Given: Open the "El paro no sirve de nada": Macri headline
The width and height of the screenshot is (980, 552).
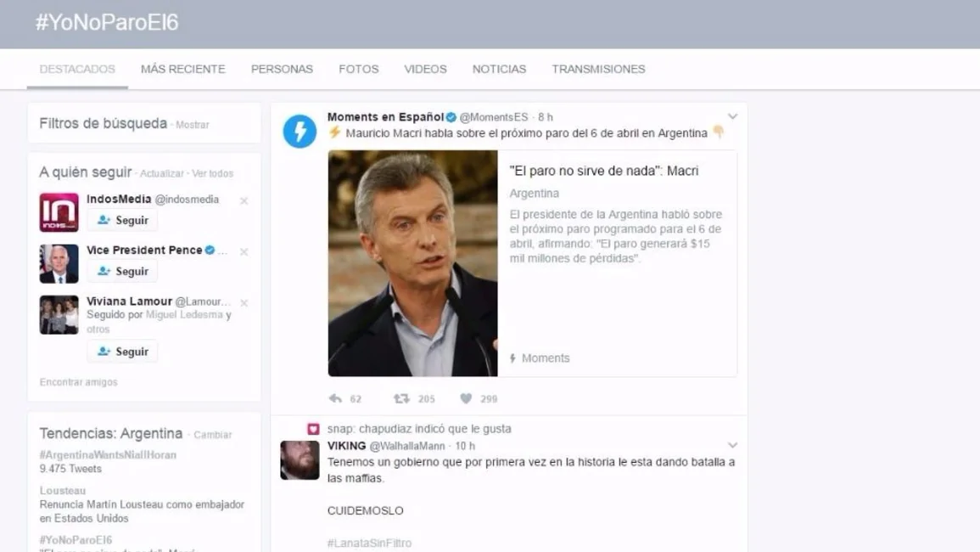Looking at the screenshot, I should [x=604, y=171].
